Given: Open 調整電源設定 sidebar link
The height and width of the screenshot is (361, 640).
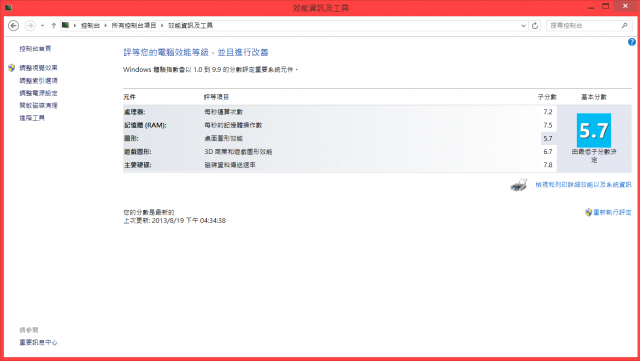Looking at the screenshot, I should [38, 93].
